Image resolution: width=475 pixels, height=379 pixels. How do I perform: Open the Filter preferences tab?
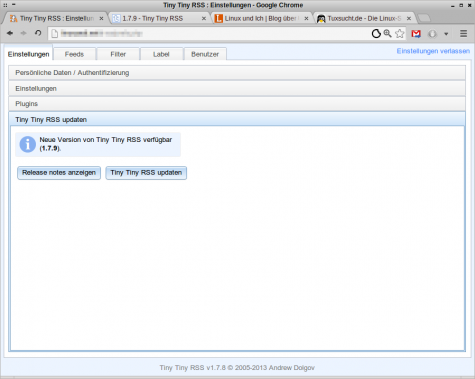(x=118, y=54)
